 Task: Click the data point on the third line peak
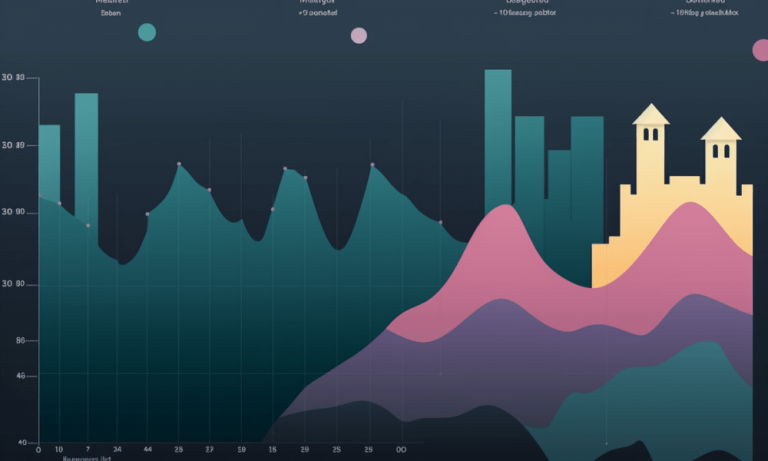(372, 165)
